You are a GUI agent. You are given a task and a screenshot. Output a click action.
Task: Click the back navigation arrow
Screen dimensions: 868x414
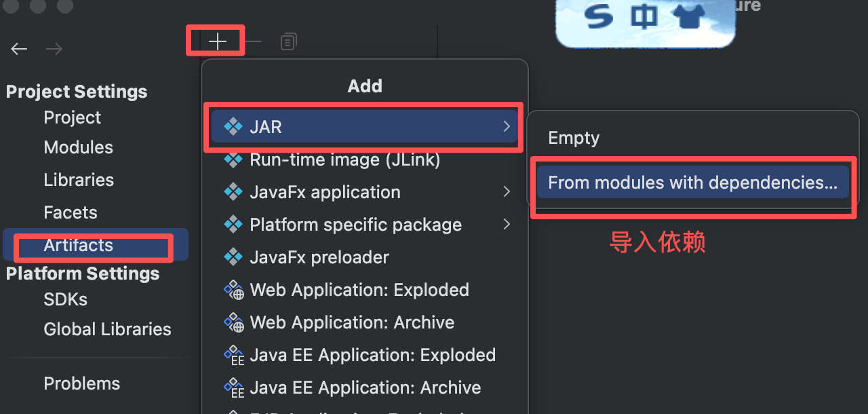click(19, 49)
